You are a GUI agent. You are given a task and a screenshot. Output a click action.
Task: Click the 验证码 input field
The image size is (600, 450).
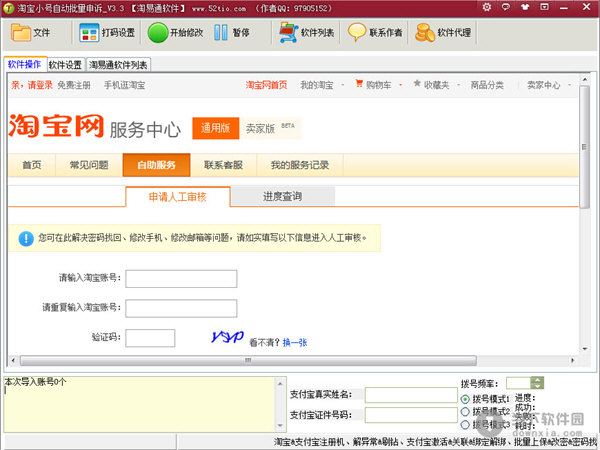(150, 338)
